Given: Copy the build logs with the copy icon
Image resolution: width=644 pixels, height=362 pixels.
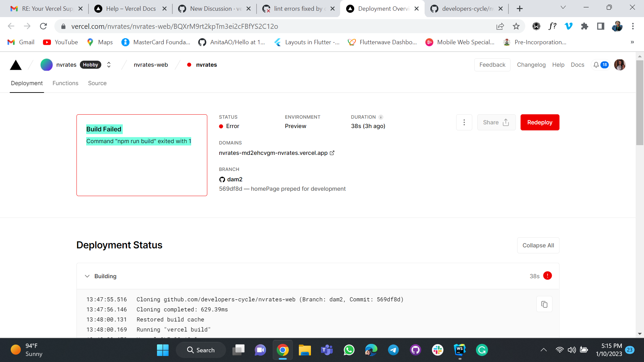Looking at the screenshot, I should (x=544, y=304).
